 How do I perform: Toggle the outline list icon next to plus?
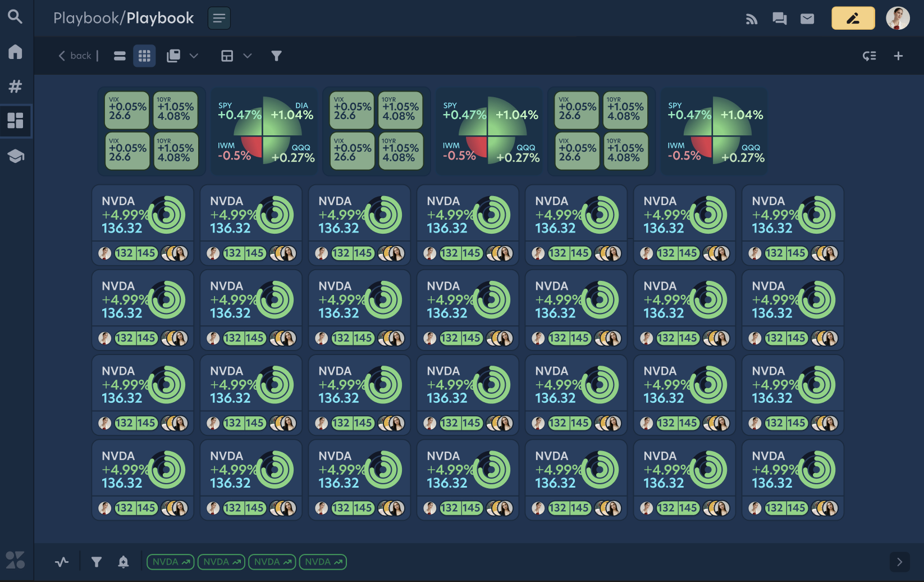tap(870, 56)
